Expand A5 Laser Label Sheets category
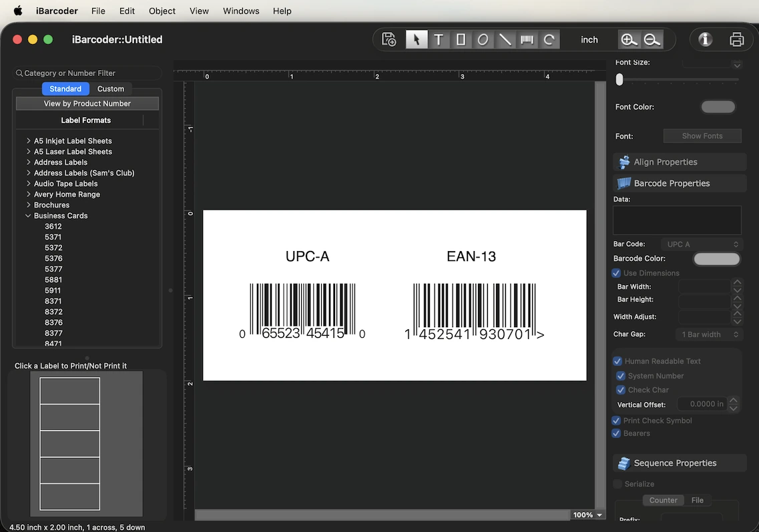The width and height of the screenshot is (759, 532). point(29,152)
